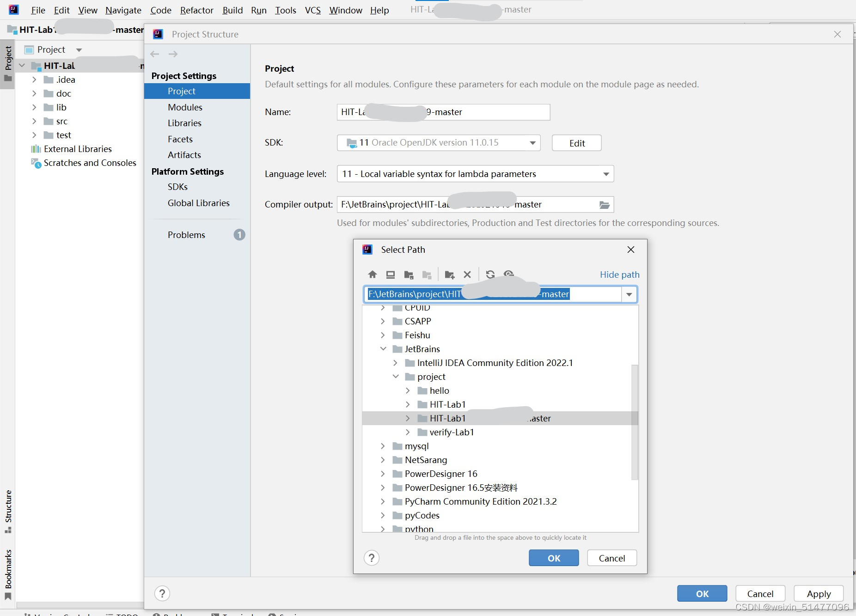Open path history dropdown in Select Path
This screenshot has height=616, width=856.
pos(629,294)
